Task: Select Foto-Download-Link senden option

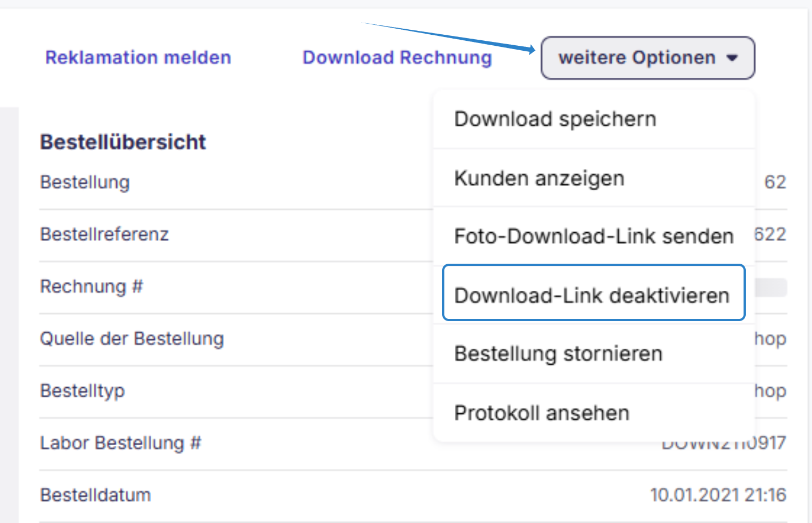Action: (x=594, y=236)
